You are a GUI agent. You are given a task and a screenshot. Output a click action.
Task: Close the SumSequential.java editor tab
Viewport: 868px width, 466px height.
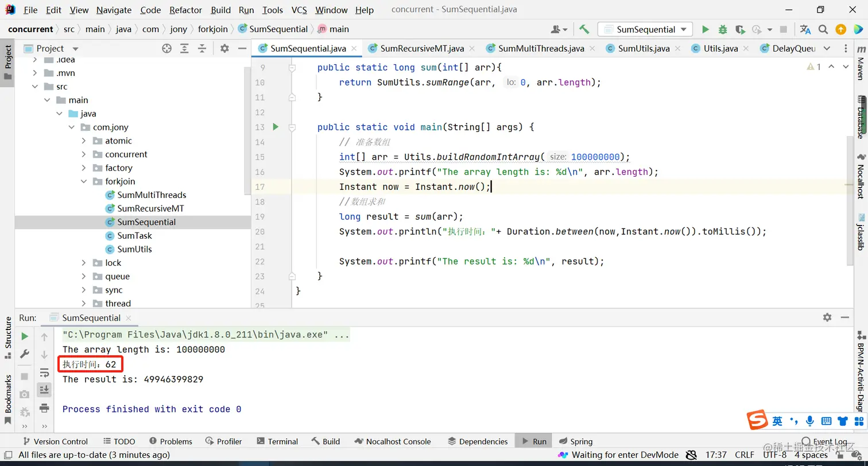(354, 49)
